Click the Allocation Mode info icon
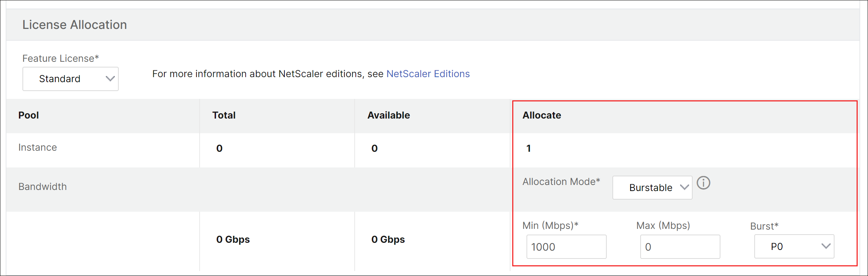The image size is (868, 276). (703, 183)
